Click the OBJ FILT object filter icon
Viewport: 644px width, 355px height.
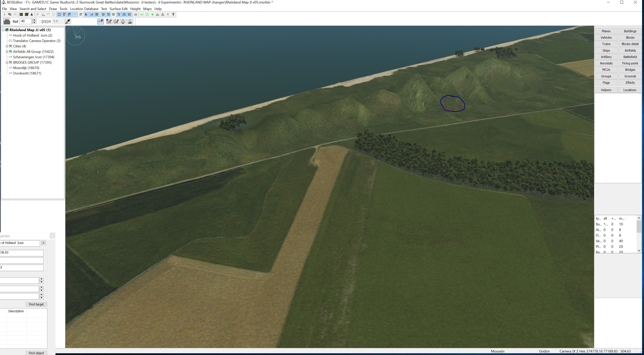[x=81, y=15]
